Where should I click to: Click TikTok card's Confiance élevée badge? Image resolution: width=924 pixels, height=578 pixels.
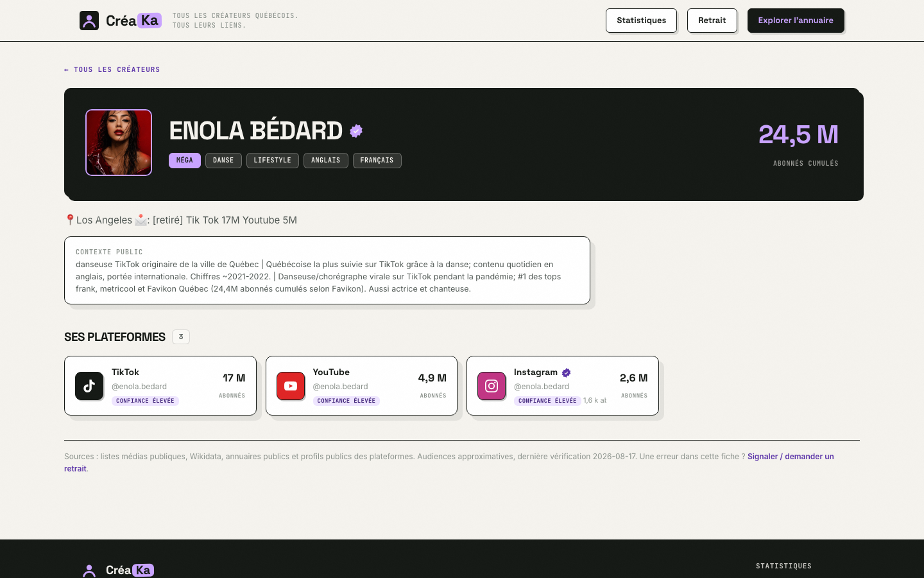pyautogui.click(x=145, y=401)
